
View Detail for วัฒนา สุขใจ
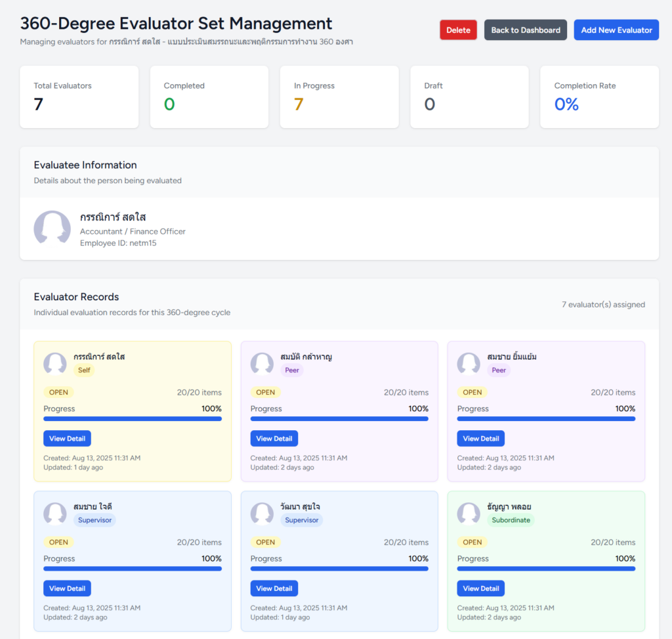tap(274, 588)
